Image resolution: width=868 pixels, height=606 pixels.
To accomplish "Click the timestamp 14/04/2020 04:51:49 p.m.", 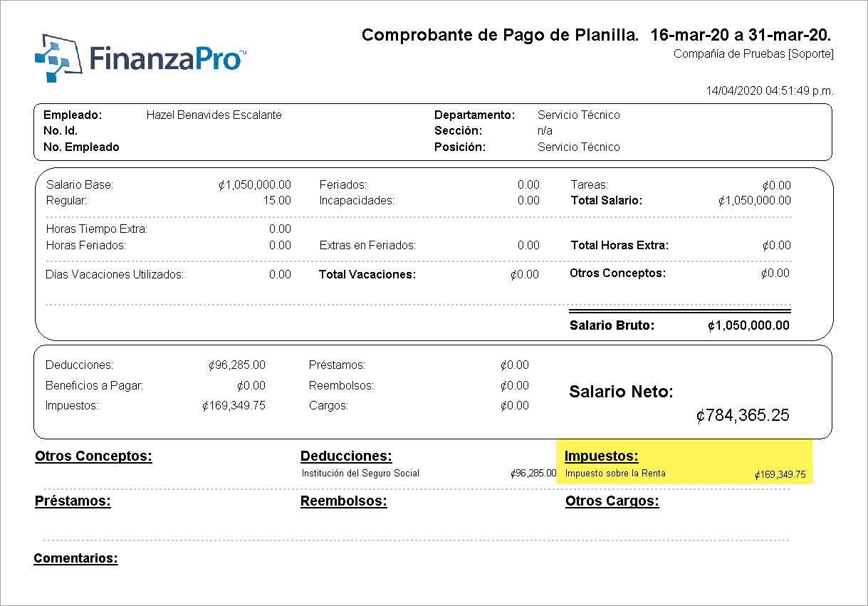I will coord(770,91).
